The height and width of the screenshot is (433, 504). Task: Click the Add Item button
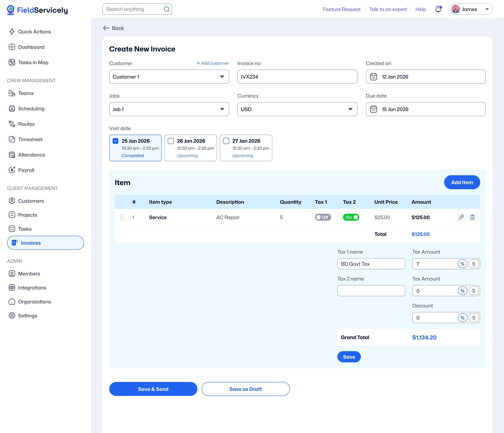click(462, 182)
